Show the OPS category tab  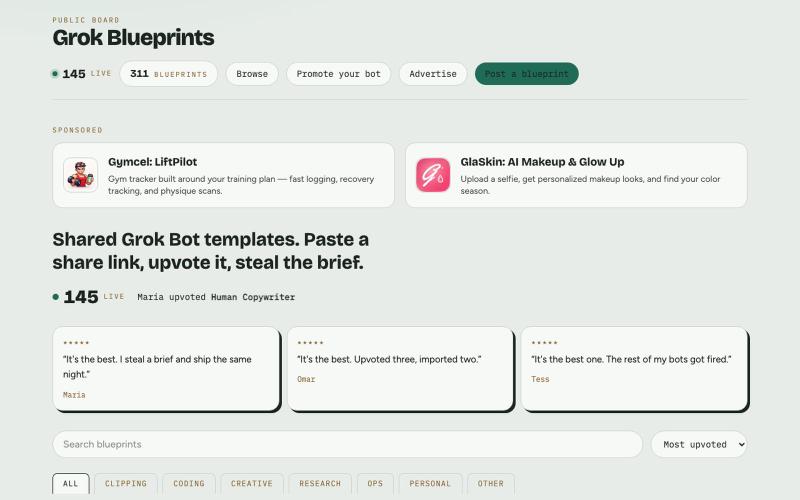375,484
